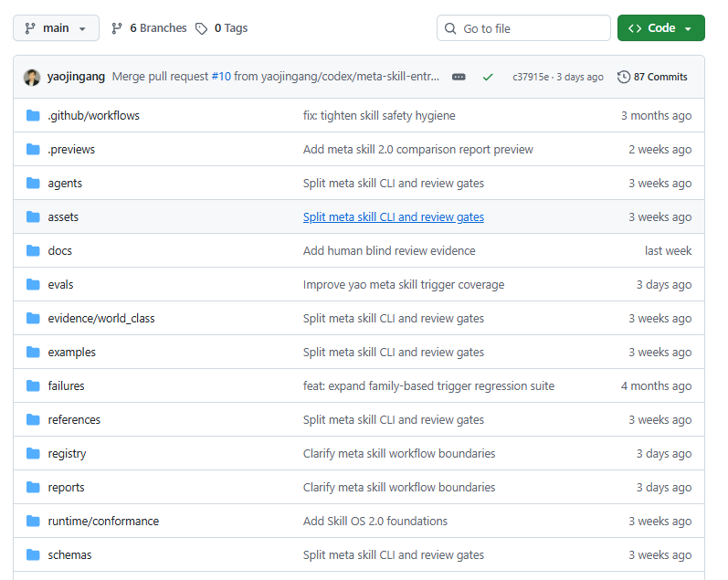
Task: Click 'last week' timestamp in docs row
Action: 668,251
